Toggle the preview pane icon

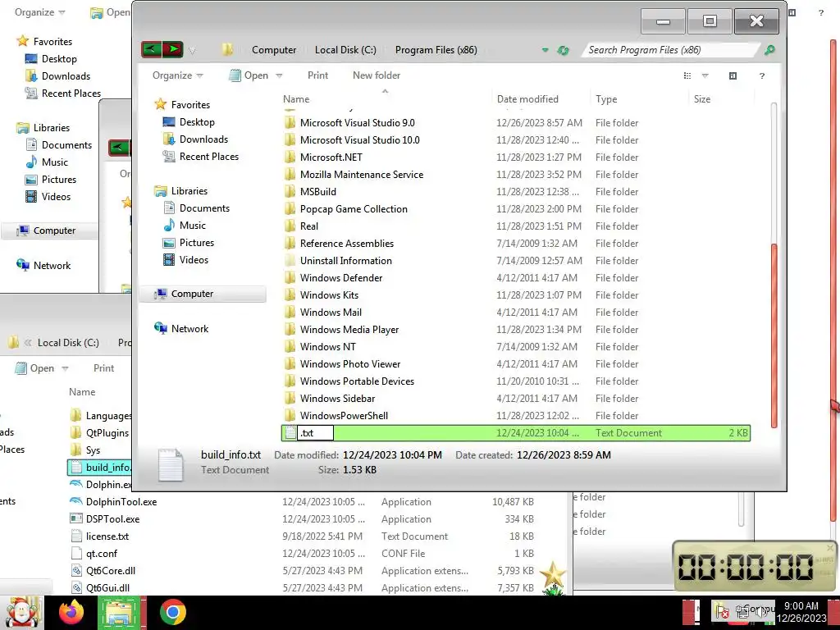pos(733,76)
